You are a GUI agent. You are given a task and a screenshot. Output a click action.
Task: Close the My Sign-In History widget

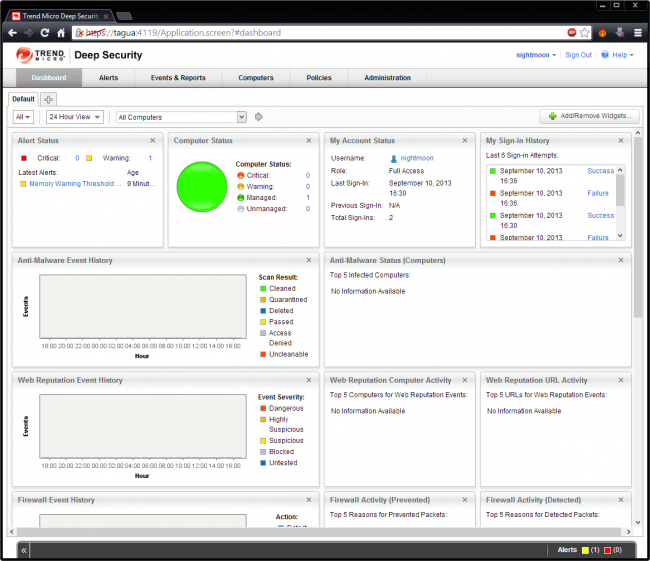(x=621, y=141)
